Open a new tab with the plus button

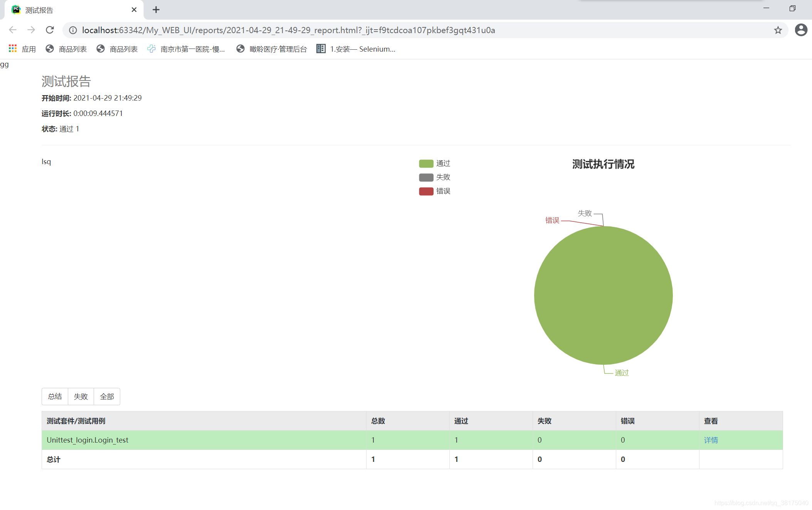click(x=156, y=10)
